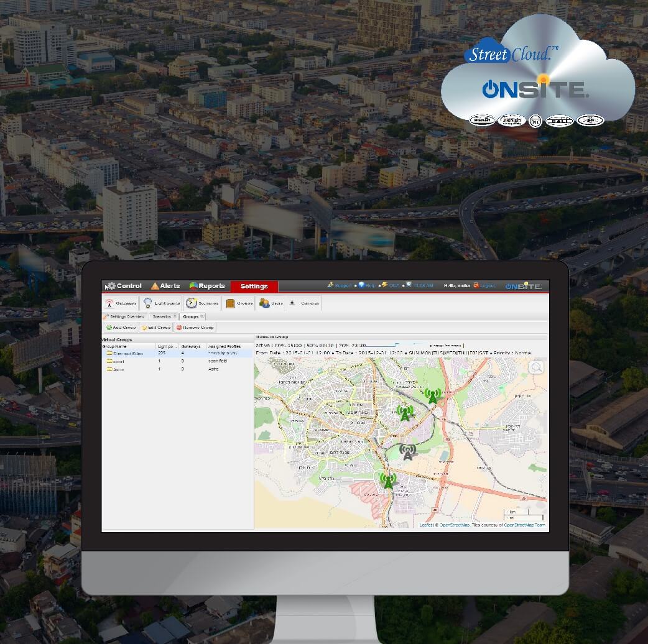648x644 pixels.
Task: Click the Add Group button
Action: (120, 328)
